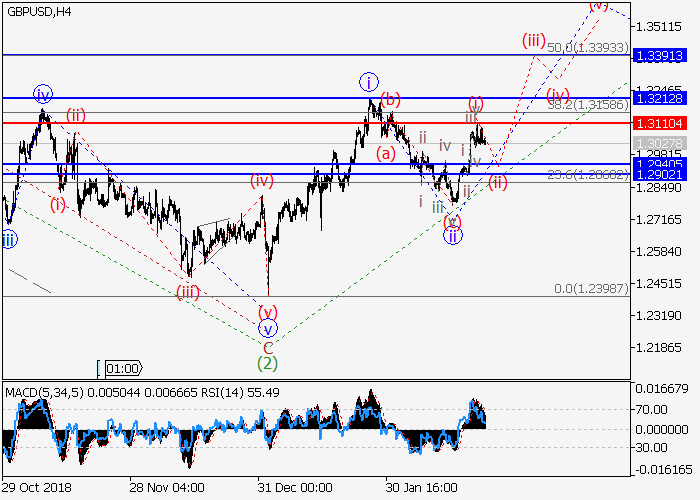
Task: Click the 01:00 time label box
Action: (x=122, y=367)
